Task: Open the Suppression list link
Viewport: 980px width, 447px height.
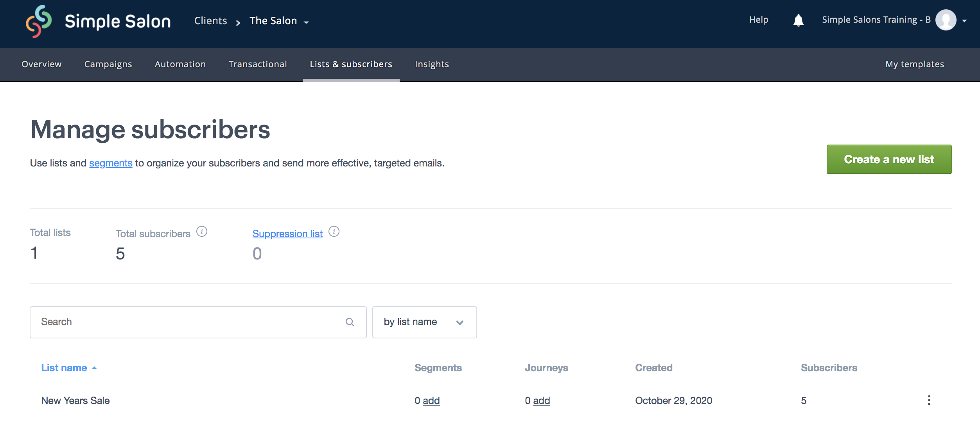Action: [287, 234]
